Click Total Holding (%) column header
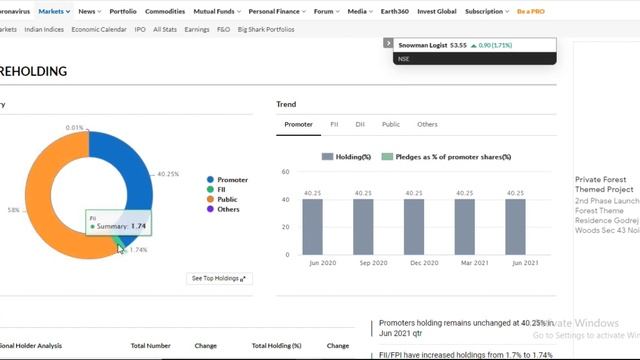Screen dimensions: 640x360 [x=276, y=346]
